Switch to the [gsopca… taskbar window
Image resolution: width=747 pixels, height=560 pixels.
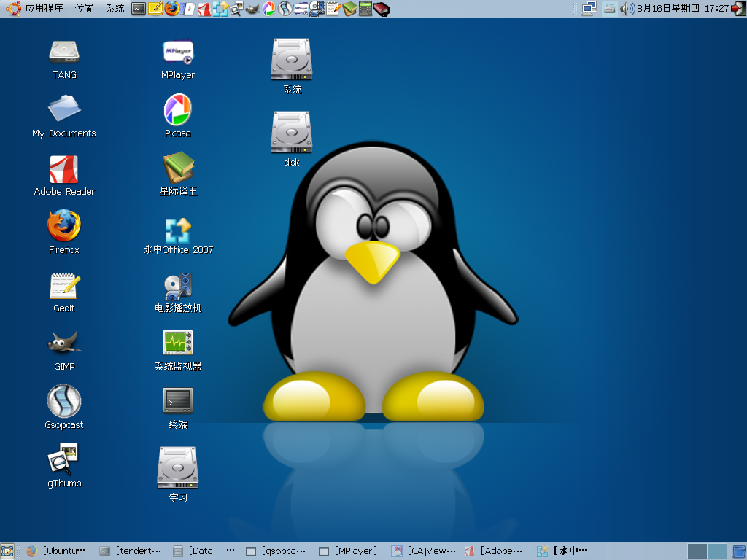276,551
